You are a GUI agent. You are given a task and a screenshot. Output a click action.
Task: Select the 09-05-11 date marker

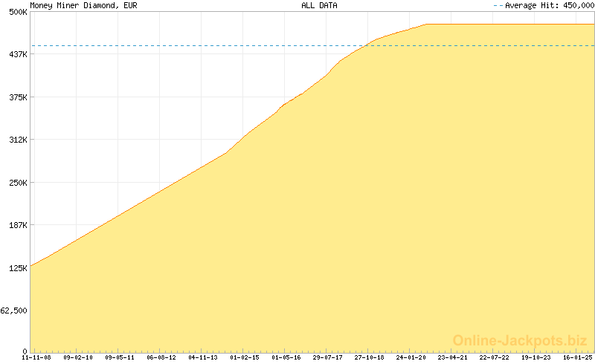120,358
